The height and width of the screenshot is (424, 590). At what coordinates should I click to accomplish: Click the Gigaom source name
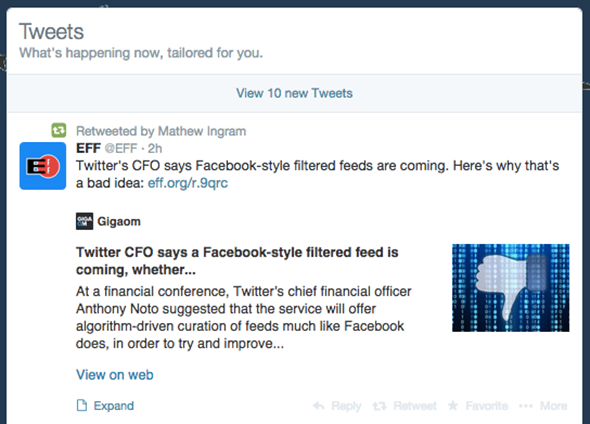[x=119, y=221]
